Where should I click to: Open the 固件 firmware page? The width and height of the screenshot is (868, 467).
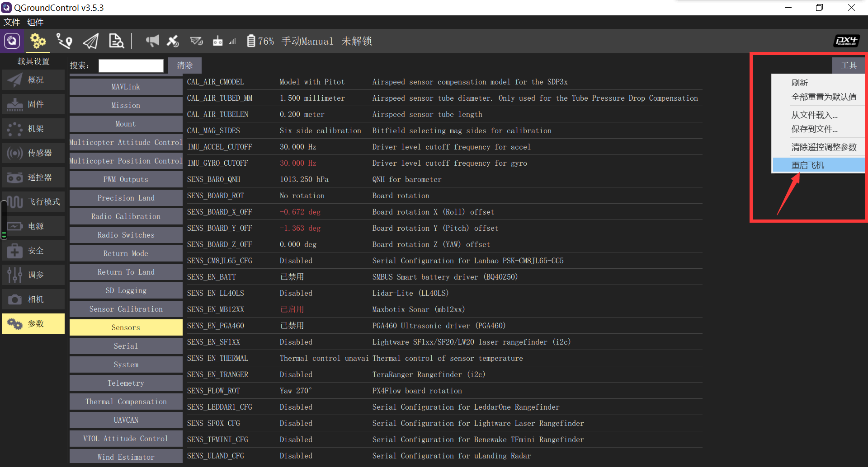pos(33,104)
